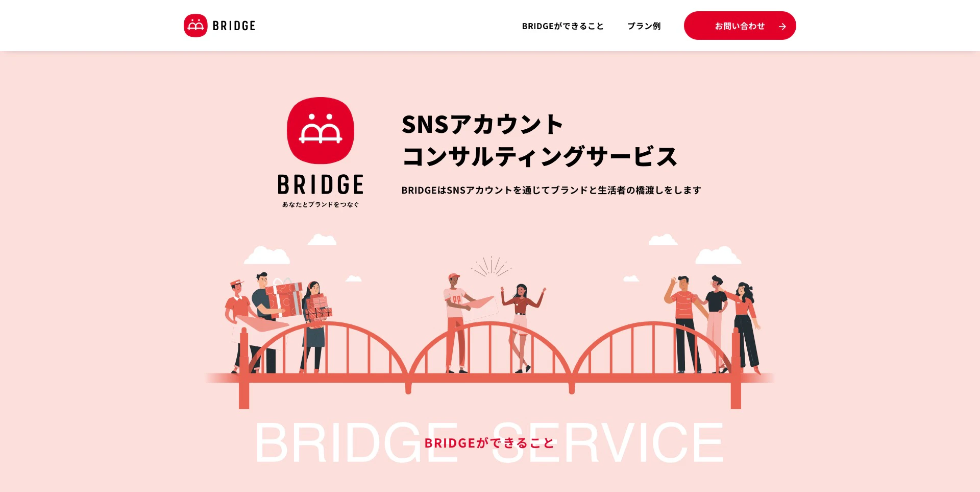The width and height of the screenshot is (980, 492).
Task: Click the large red BRIDGE hero logo
Action: (321, 130)
